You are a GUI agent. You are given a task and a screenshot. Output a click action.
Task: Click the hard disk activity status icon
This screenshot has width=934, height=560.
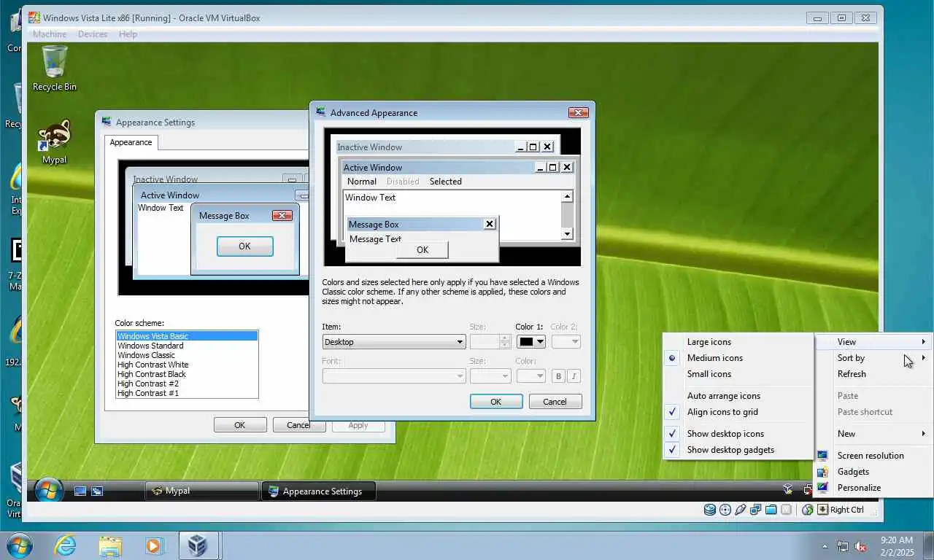[x=709, y=510]
